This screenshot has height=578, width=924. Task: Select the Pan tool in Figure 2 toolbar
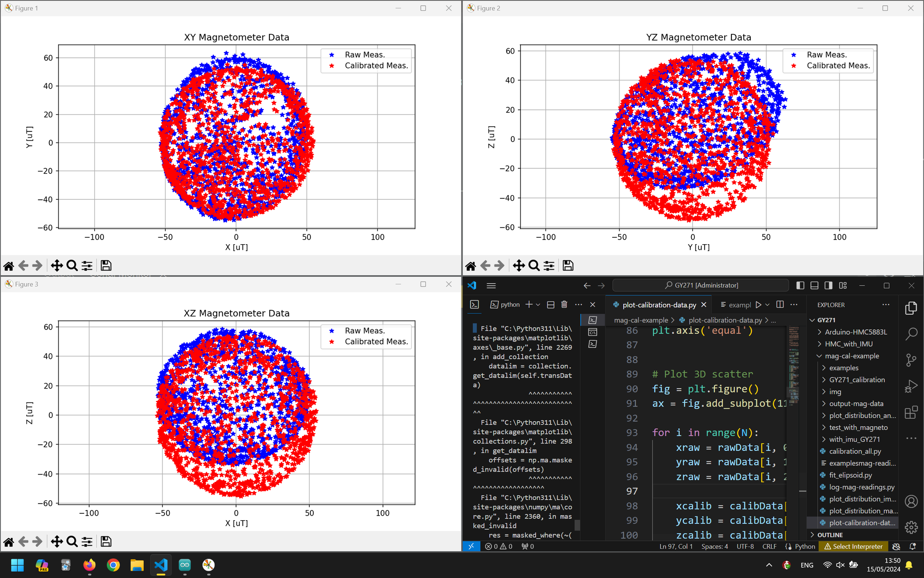pos(518,265)
